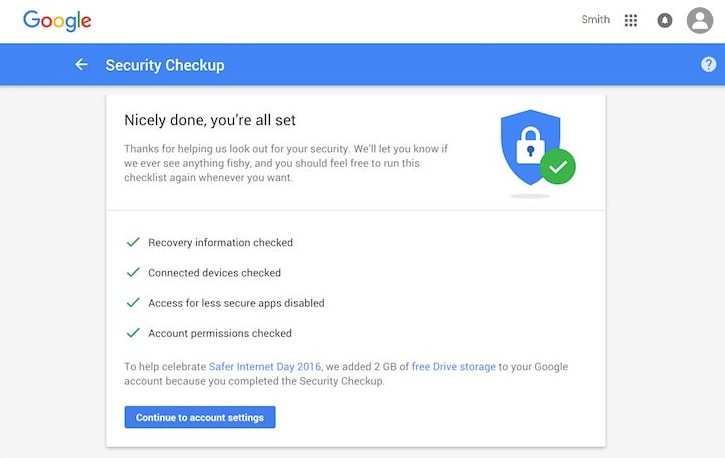This screenshot has height=458, width=725.
Task: Click the checkmark beside Access for less secure apps
Action: coord(133,302)
